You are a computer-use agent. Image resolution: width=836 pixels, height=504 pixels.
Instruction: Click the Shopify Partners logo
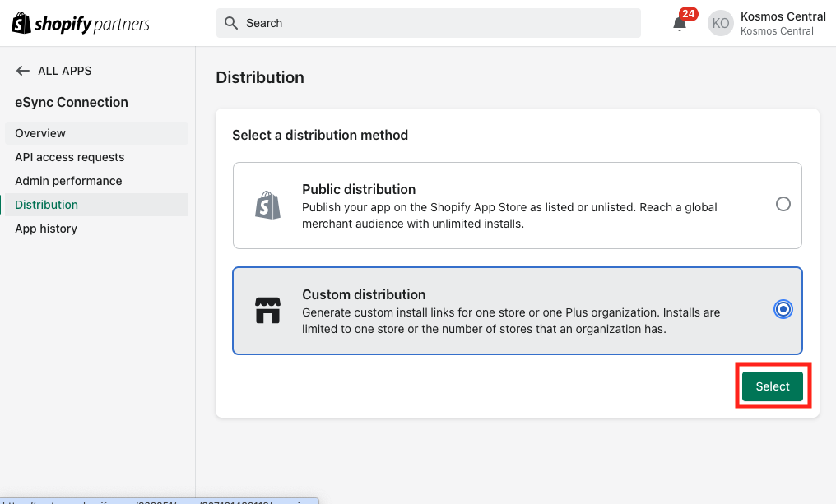[81, 24]
